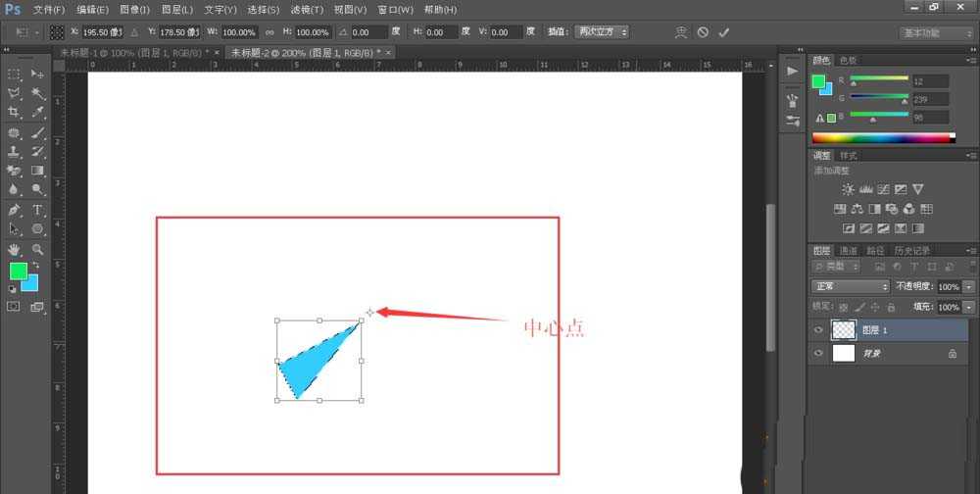
Task: Toggle visibility of the 背景 layer
Action: pyautogui.click(x=819, y=354)
